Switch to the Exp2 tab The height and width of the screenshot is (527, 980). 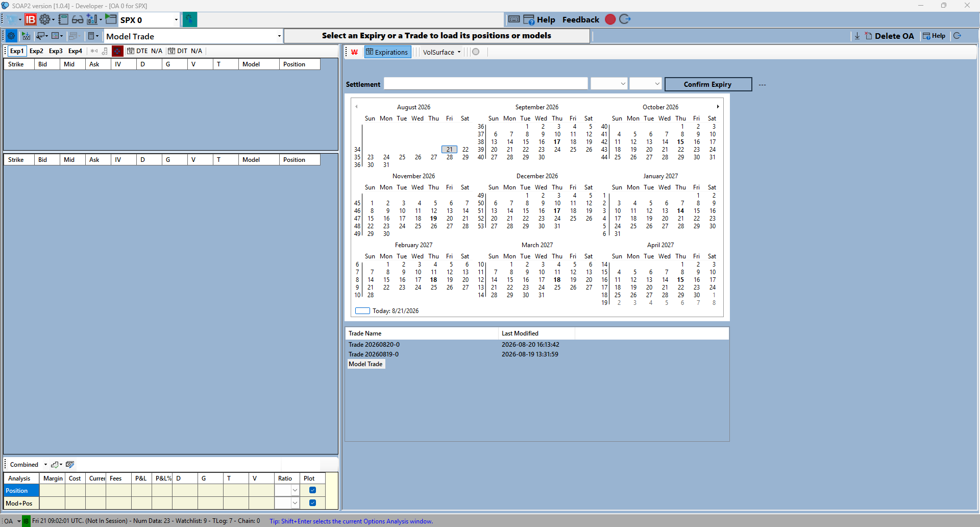click(x=36, y=51)
